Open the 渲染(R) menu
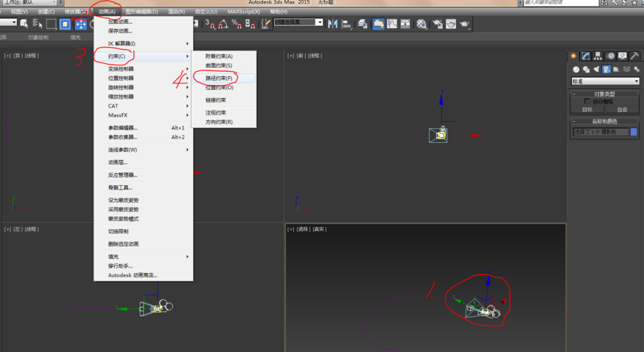 [177, 11]
